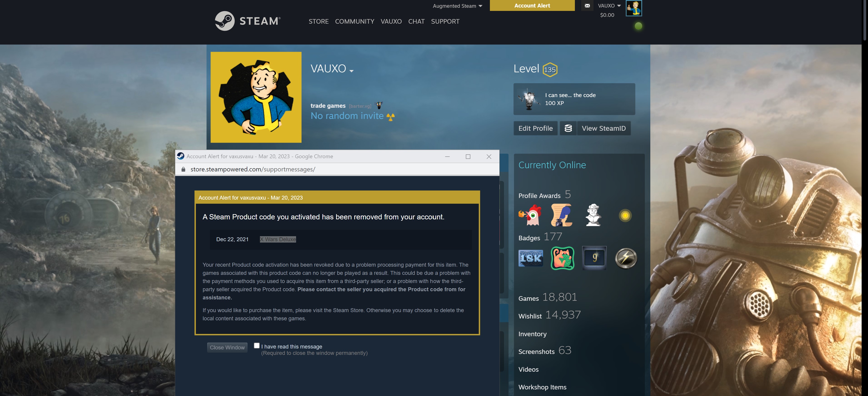Open the STORE menu

(x=318, y=21)
